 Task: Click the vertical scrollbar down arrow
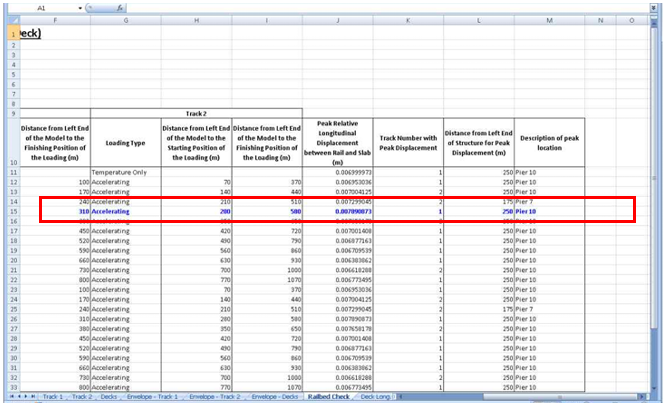tap(656, 388)
